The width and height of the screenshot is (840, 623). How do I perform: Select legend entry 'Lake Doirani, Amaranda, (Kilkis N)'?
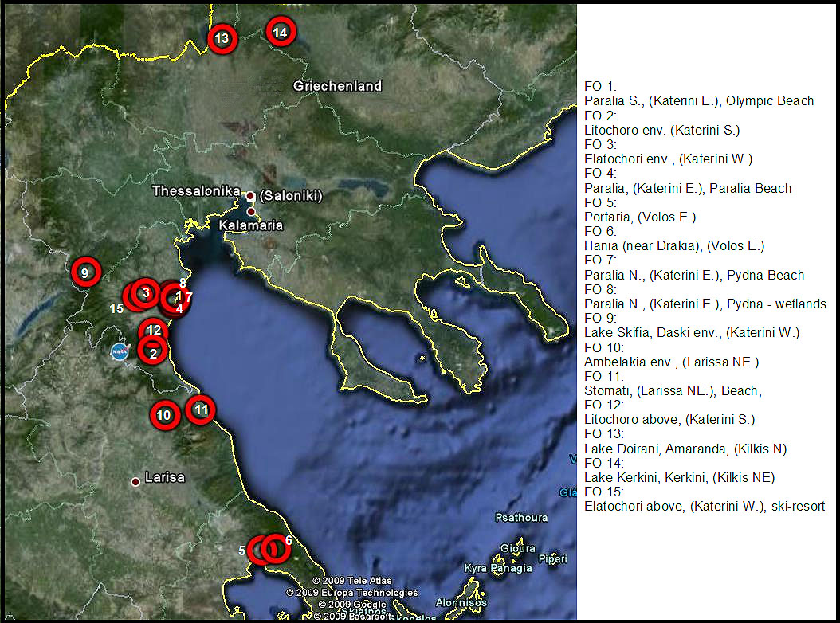click(x=685, y=449)
